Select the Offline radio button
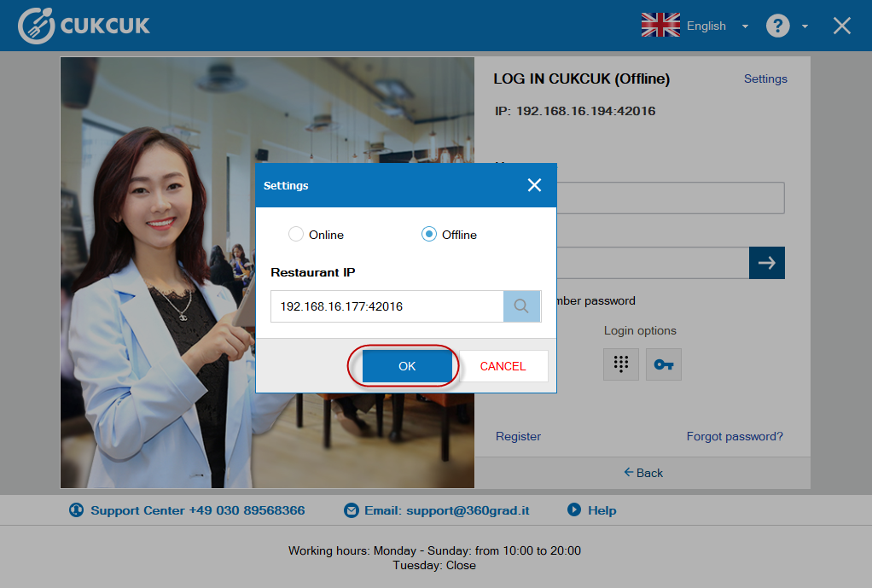 pyautogui.click(x=429, y=234)
